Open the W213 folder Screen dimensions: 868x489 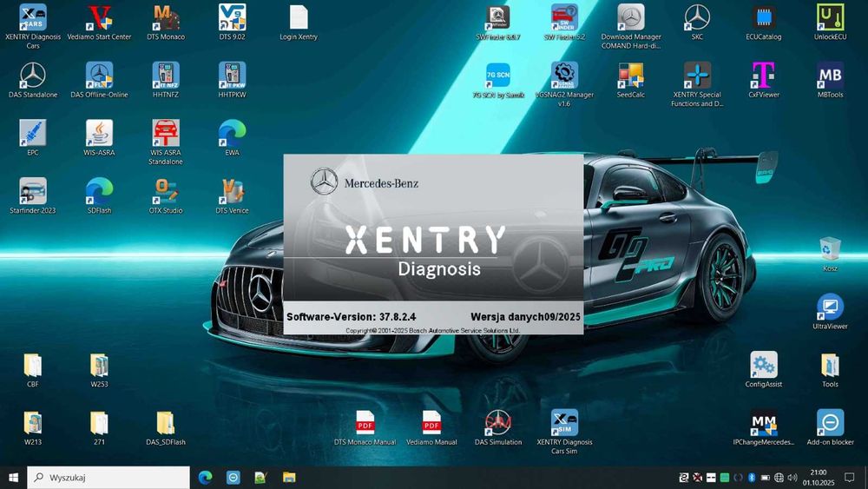click(33, 423)
